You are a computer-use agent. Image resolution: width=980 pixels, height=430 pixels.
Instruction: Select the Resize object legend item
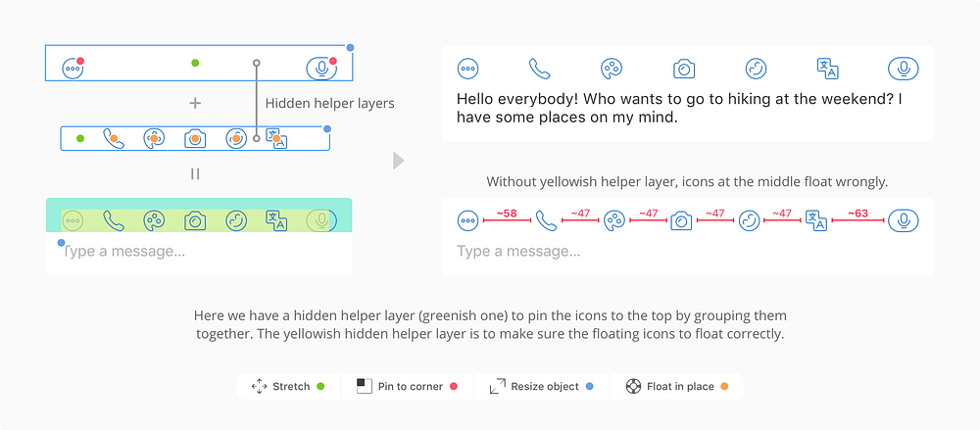coord(541,386)
